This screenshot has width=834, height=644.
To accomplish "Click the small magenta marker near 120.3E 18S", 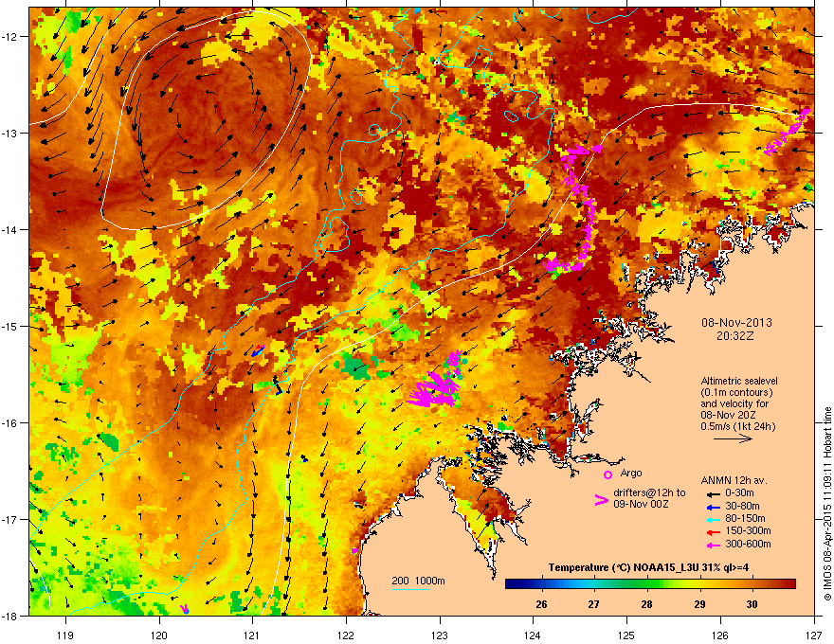I will 185,608.
